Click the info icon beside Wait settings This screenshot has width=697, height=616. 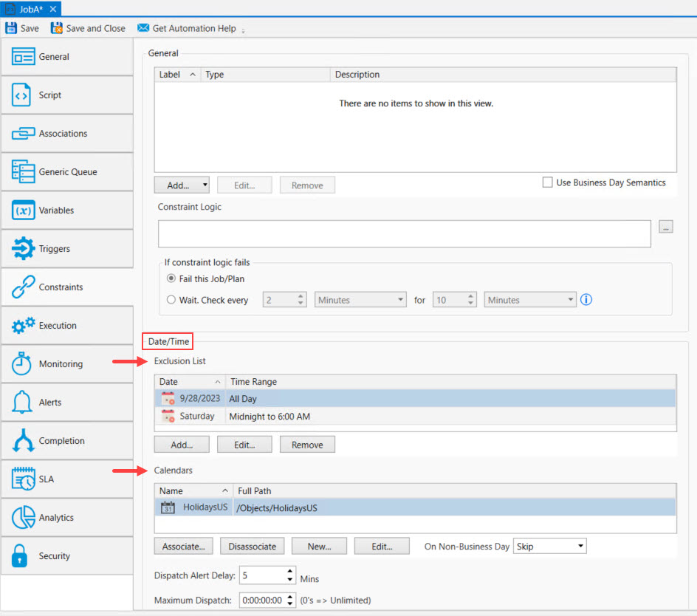point(587,300)
